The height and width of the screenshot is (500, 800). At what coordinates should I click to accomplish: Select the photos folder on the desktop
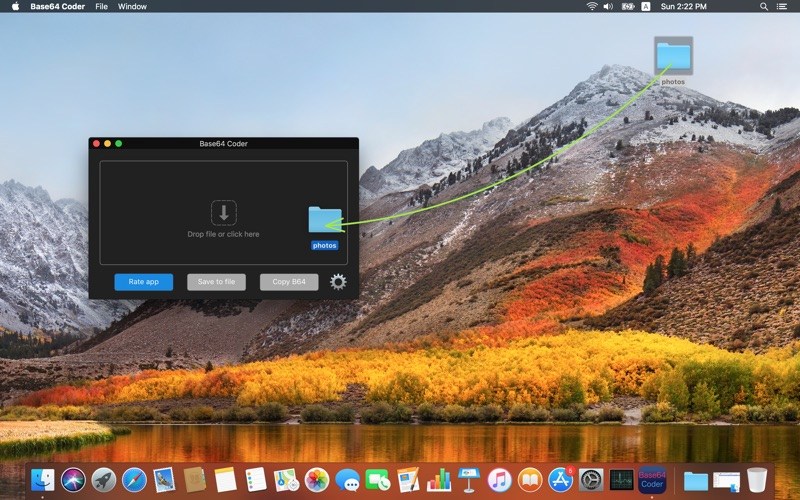coord(673,55)
